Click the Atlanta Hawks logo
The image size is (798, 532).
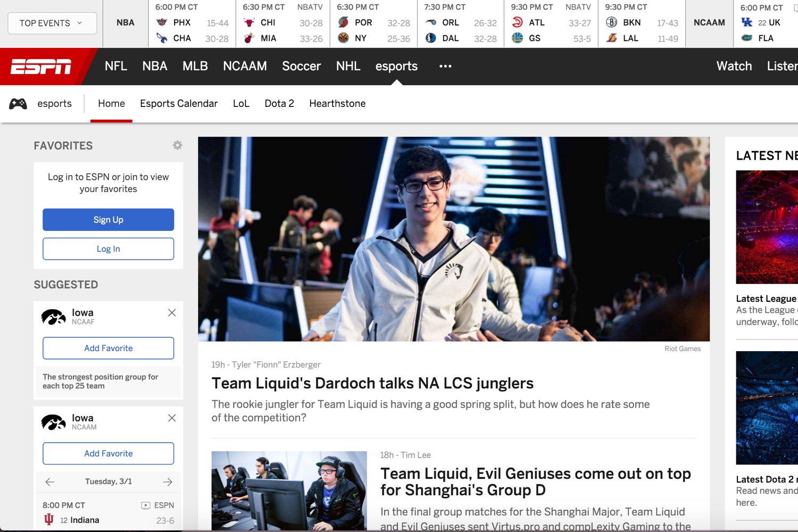517,22
